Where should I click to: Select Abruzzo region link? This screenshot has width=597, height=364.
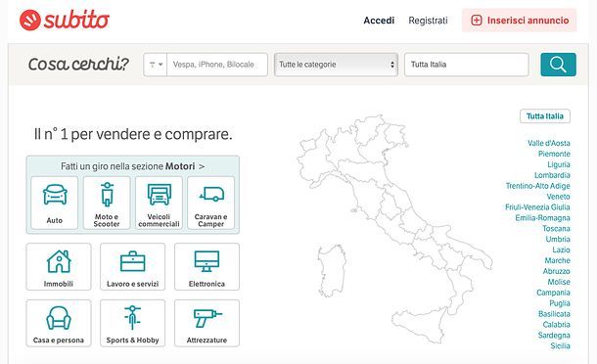[x=556, y=271]
